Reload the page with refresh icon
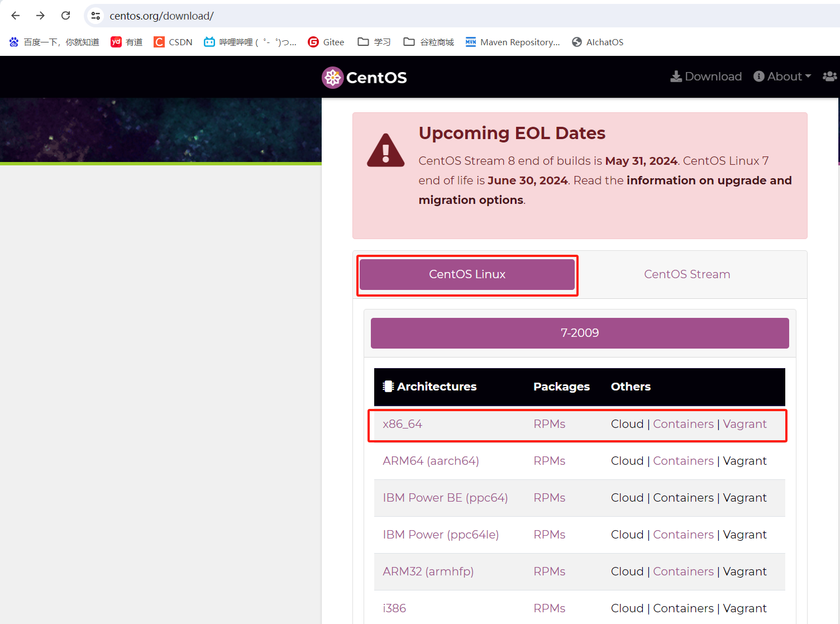840x624 pixels. [x=65, y=16]
